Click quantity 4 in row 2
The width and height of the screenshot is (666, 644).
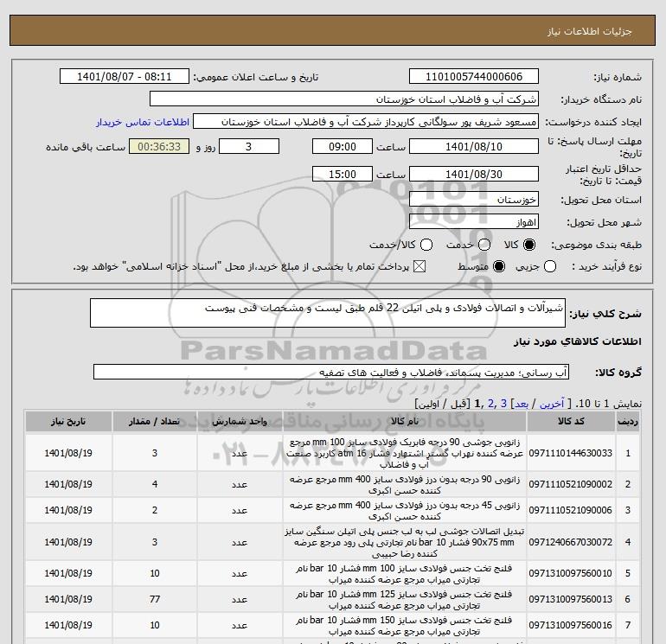(x=155, y=484)
